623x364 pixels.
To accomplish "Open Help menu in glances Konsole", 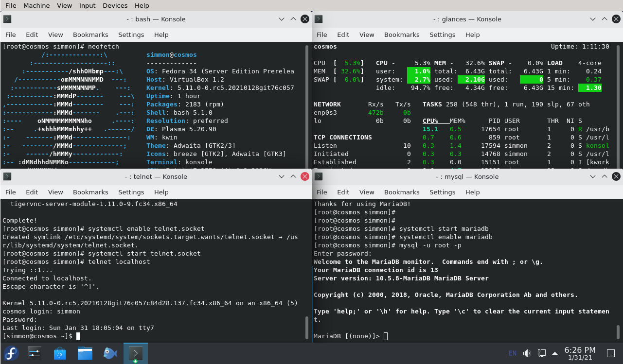I will point(472,35).
